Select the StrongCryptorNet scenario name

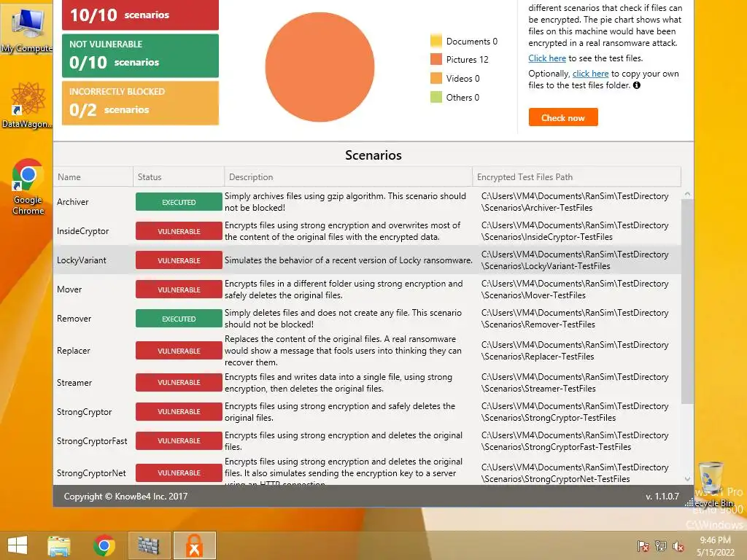(x=91, y=472)
